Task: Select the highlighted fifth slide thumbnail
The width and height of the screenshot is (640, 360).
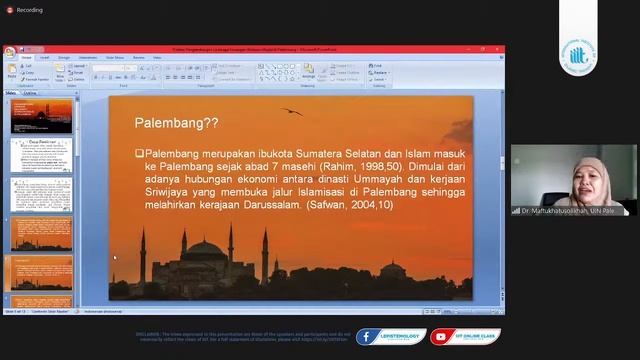Action: [41, 273]
